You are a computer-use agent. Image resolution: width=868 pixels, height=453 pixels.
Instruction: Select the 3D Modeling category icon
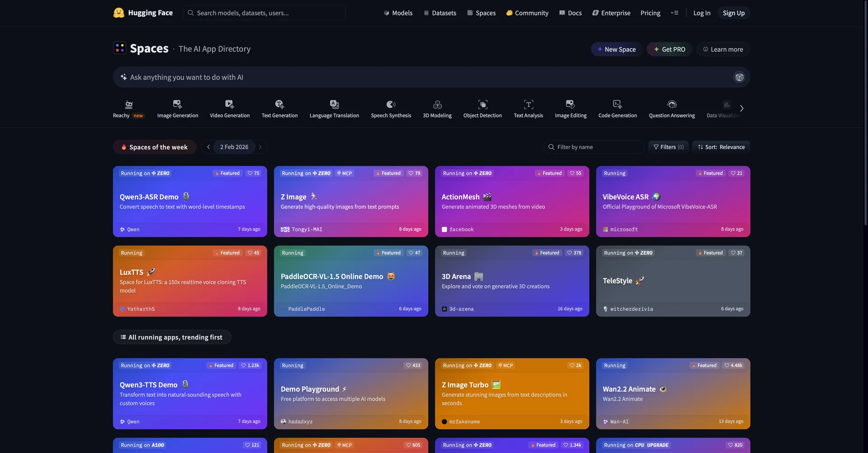tap(437, 104)
